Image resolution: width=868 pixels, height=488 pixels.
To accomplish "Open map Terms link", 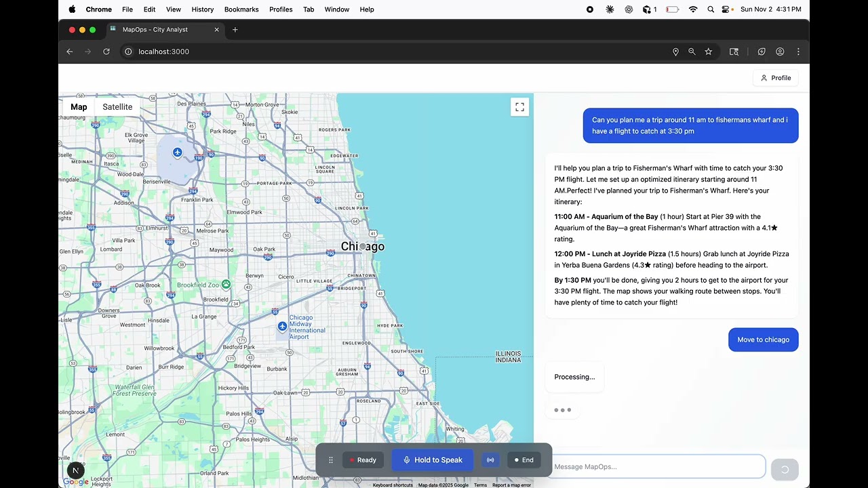I will (x=480, y=485).
